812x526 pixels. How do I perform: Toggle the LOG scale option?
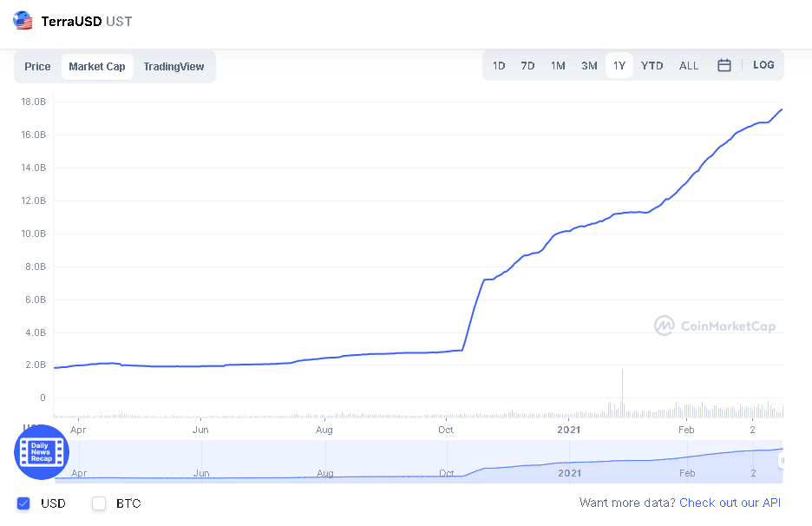click(x=763, y=65)
